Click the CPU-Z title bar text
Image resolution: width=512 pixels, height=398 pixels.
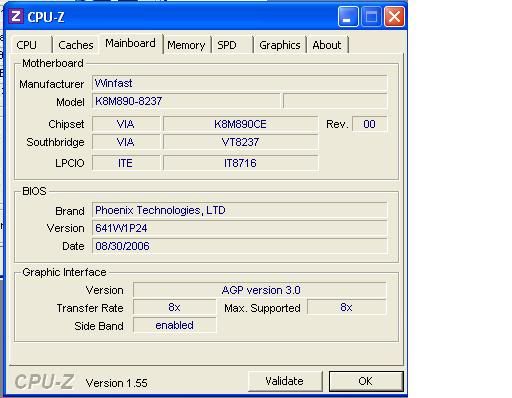[46, 17]
